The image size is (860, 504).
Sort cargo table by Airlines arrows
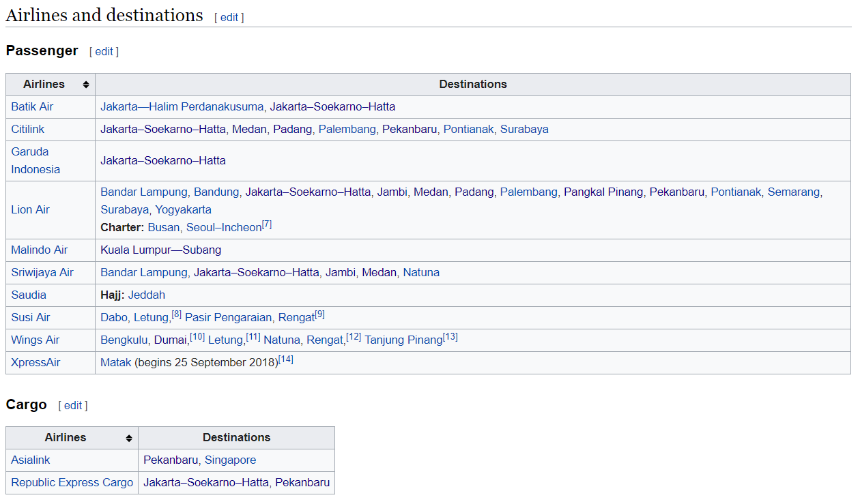(129, 438)
